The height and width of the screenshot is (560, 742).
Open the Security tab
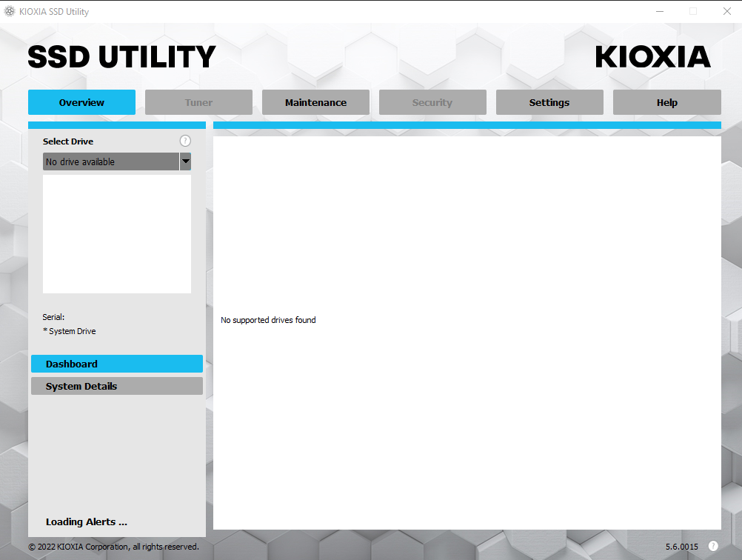432,102
